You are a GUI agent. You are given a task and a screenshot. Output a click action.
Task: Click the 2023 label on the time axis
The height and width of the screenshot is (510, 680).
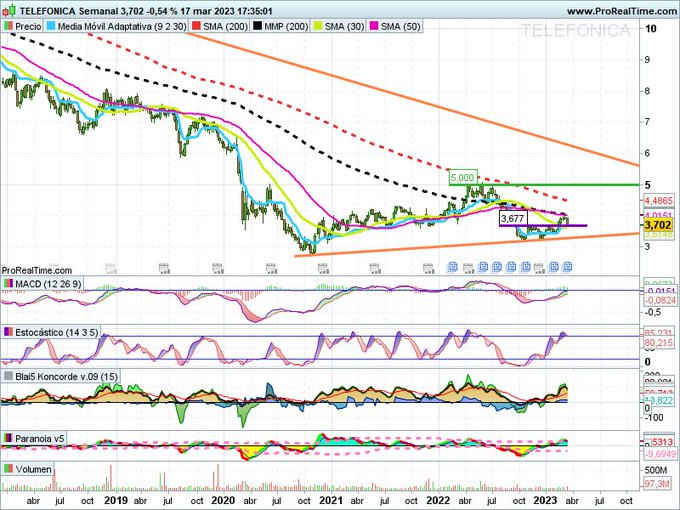[x=545, y=500]
